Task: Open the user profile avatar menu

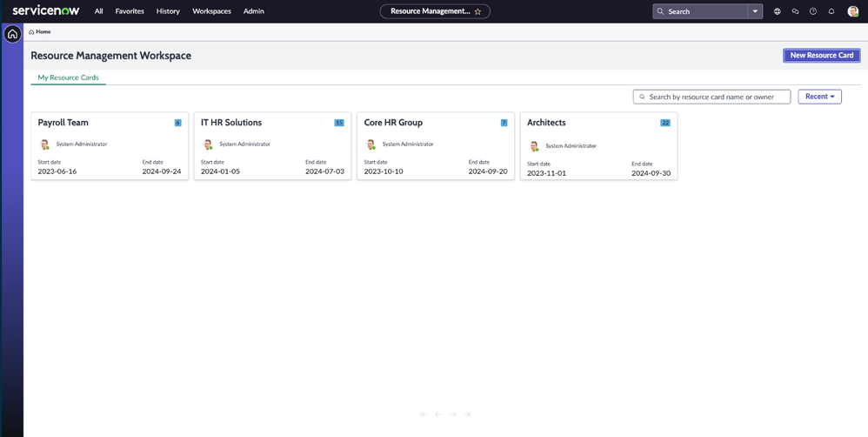Action: [853, 12]
